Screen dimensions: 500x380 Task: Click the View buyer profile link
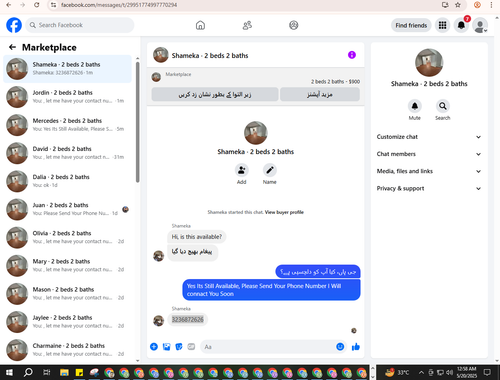[x=284, y=212]
